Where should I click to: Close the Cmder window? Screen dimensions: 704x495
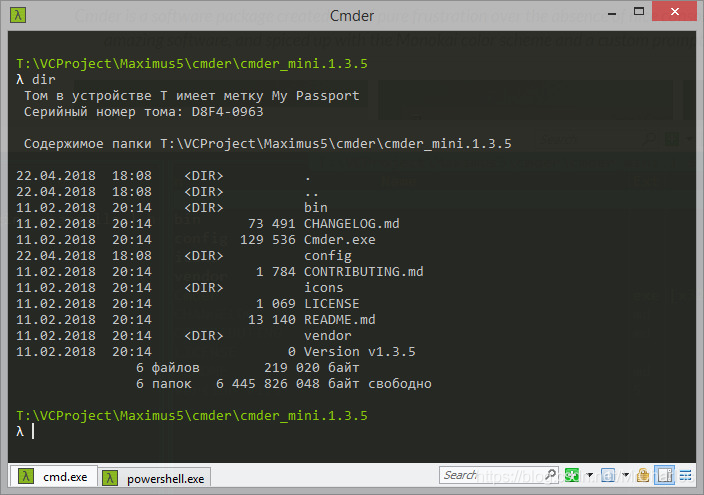pos(675,12)
